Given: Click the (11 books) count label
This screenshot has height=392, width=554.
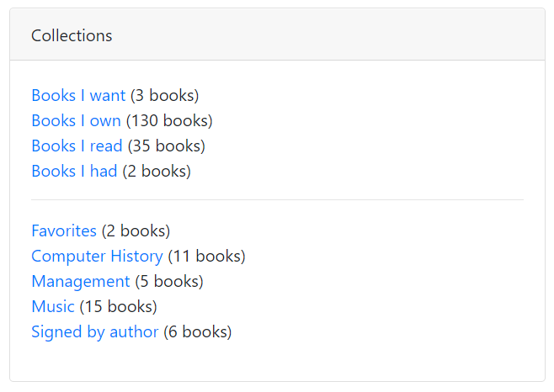Looking at the screenshot, I should click(x=207, y=256).
